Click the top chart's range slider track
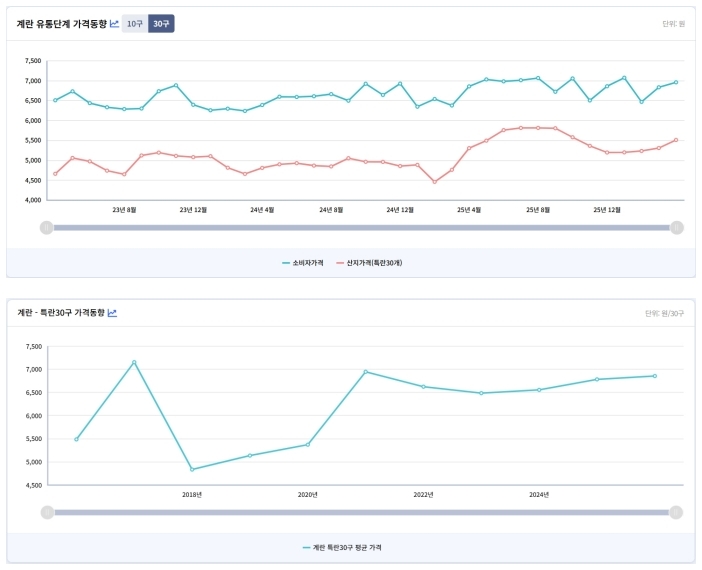Image resolution: width=702 pixels, height=570 pixels. click(x=360, y=227)
